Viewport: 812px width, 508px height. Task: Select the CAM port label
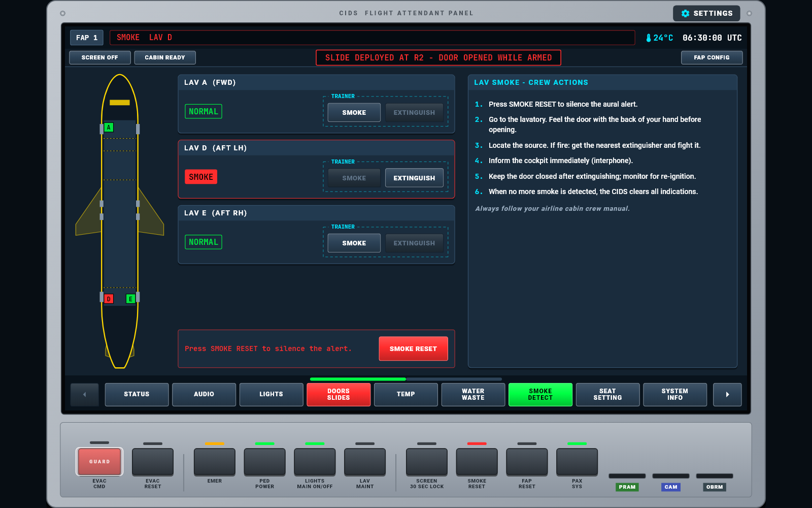671,487
